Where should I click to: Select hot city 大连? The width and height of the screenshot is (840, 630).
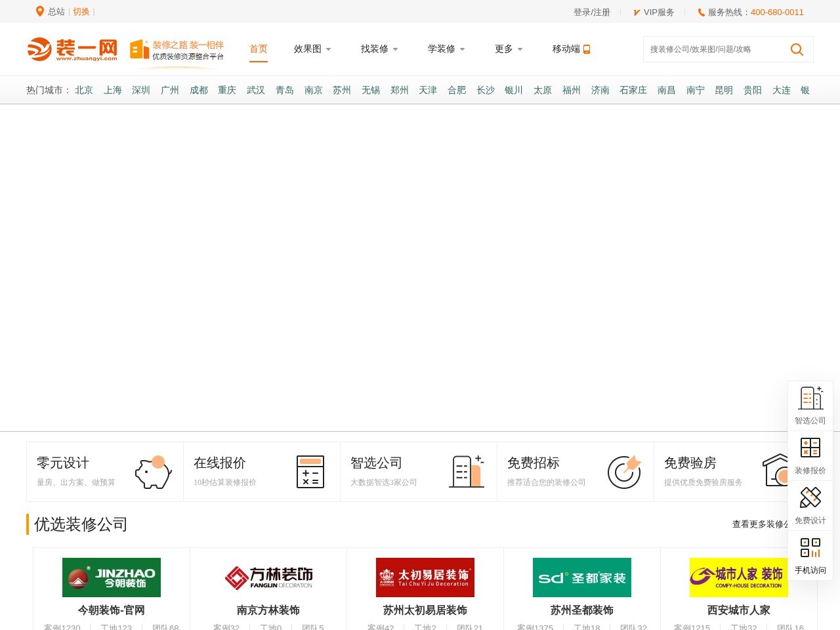(782, 91)
